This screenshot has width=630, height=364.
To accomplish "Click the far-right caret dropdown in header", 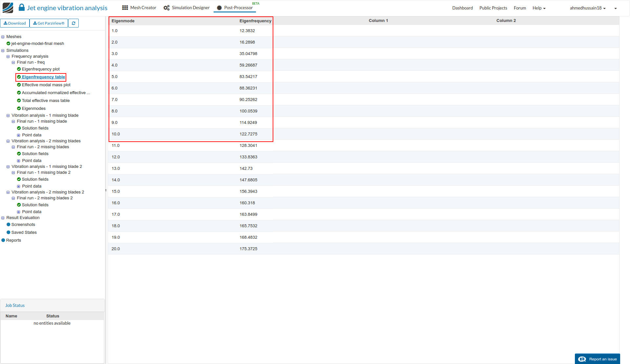I will (x=616, y=9).
